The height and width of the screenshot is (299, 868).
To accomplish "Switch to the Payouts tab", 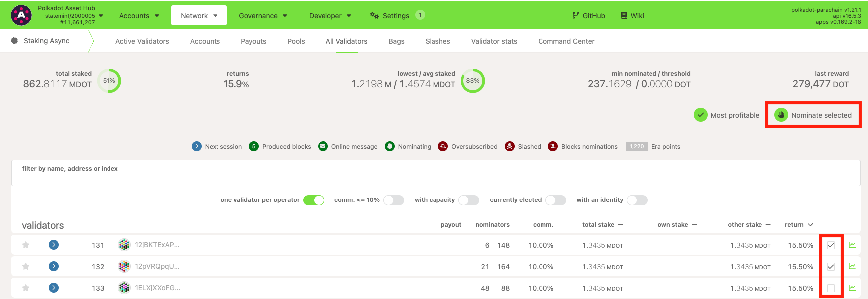I will (254, 41).
